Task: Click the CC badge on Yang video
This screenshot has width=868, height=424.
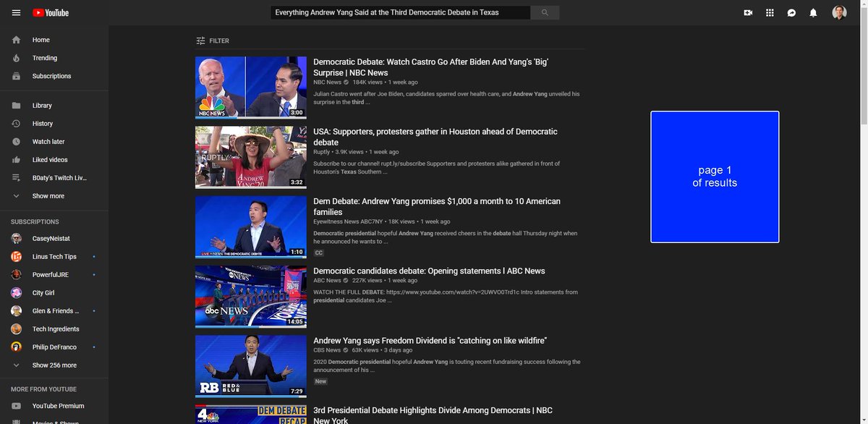Action: (x=319, y=253)
